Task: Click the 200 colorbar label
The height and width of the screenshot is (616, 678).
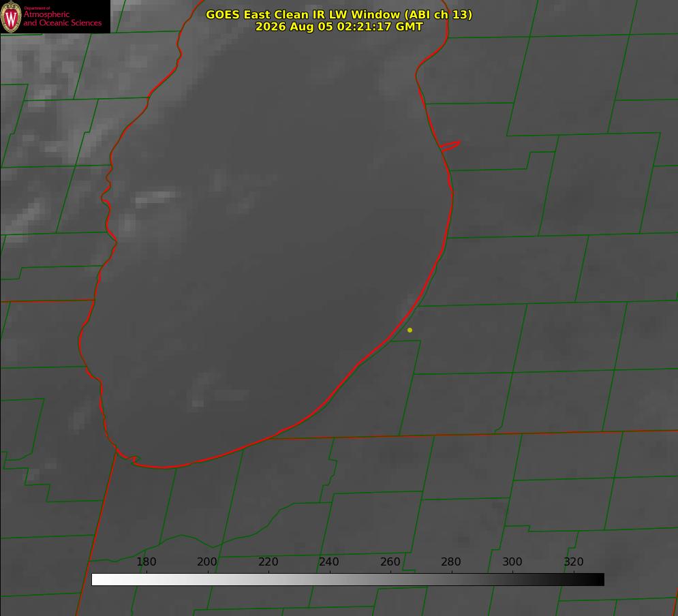Action: point(207,561)
